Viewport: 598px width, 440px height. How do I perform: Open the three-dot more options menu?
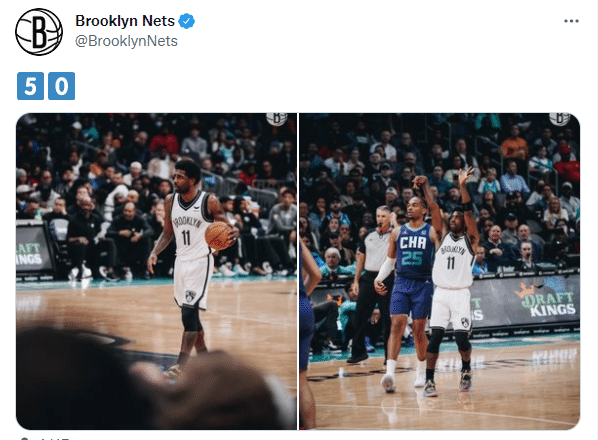click(x=571, y=21)
